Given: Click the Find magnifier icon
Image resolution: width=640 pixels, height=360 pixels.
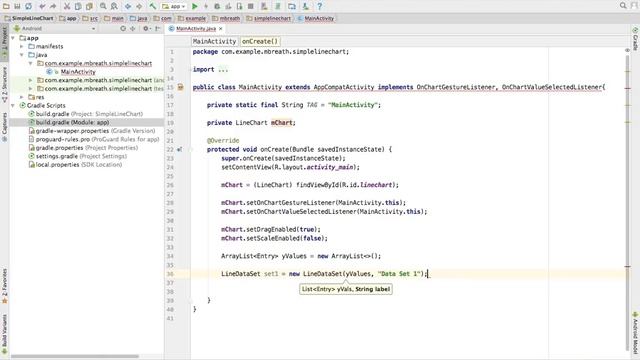Looking at the screenshot, I should [103, 6].
